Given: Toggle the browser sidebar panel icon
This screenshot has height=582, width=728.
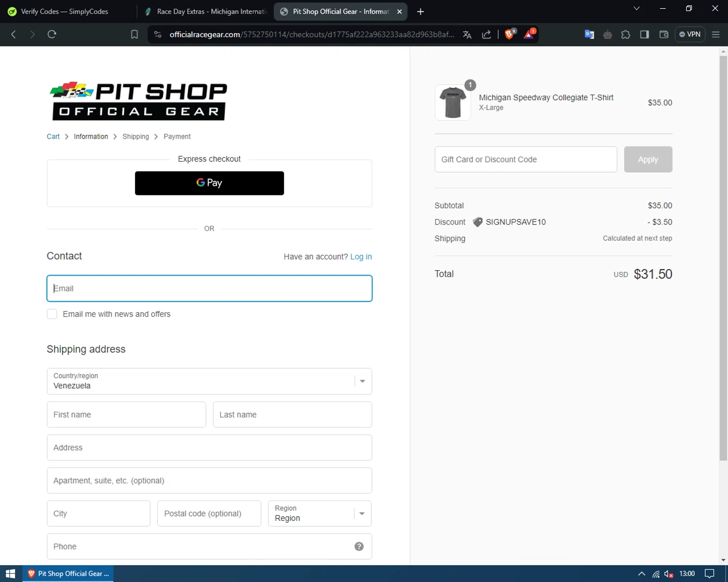Looking at the screenshot, I should click(x=645, y=34).
